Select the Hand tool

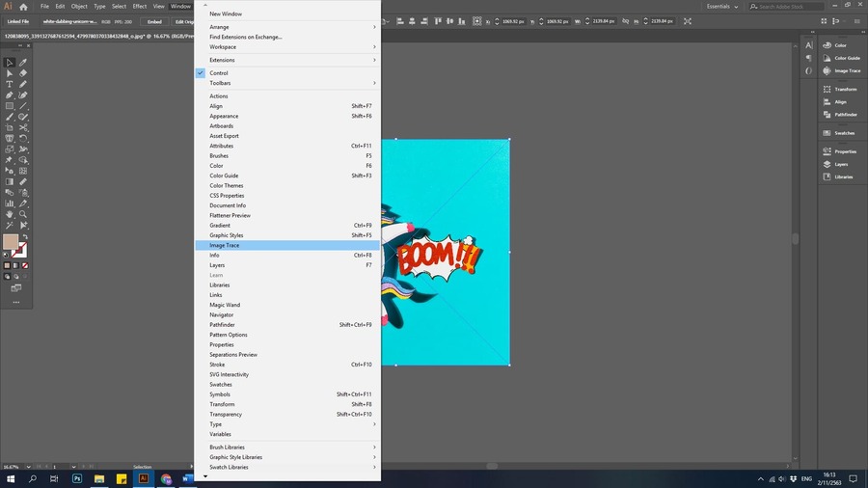[x=10, y=214]
